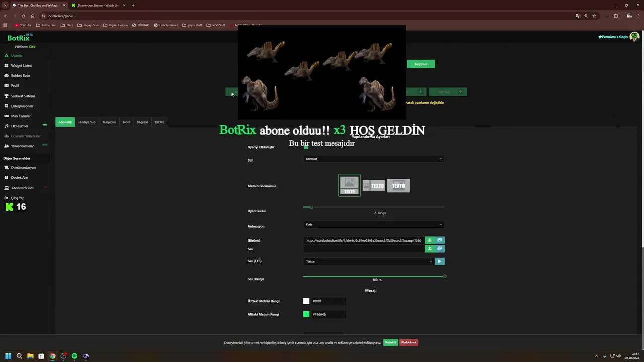This screenshot has height=362, width=644.
Task: Navigate to Entegrasyonlar
Action: (22, 106)
